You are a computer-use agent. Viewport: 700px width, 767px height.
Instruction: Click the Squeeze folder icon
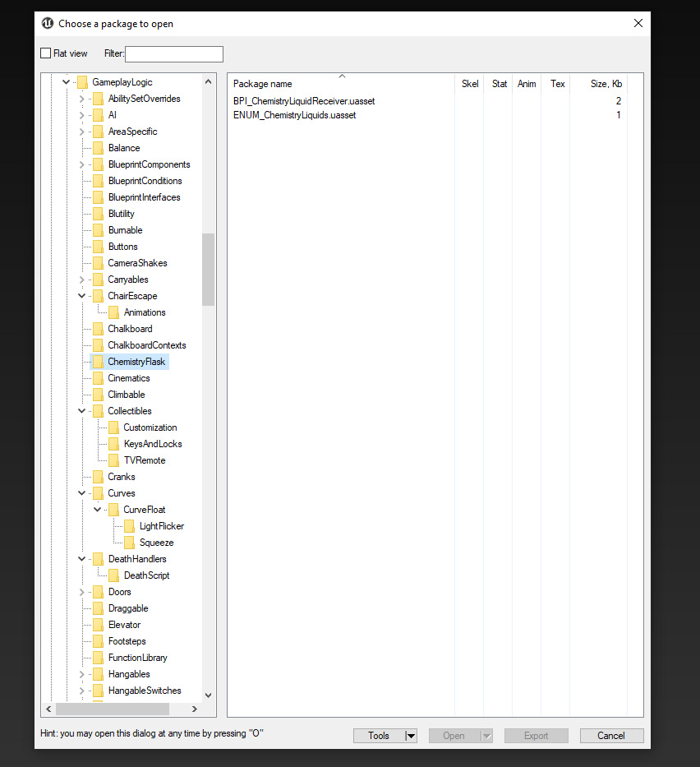(x=130, y=543)
